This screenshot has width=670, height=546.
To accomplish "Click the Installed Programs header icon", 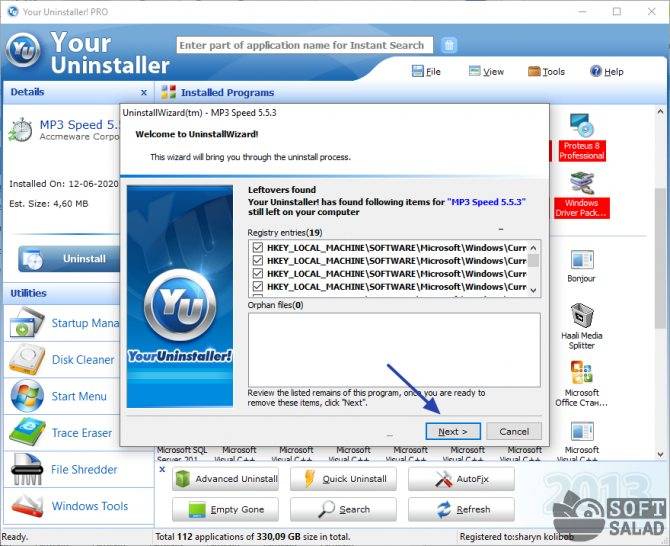I will [168, 92].
